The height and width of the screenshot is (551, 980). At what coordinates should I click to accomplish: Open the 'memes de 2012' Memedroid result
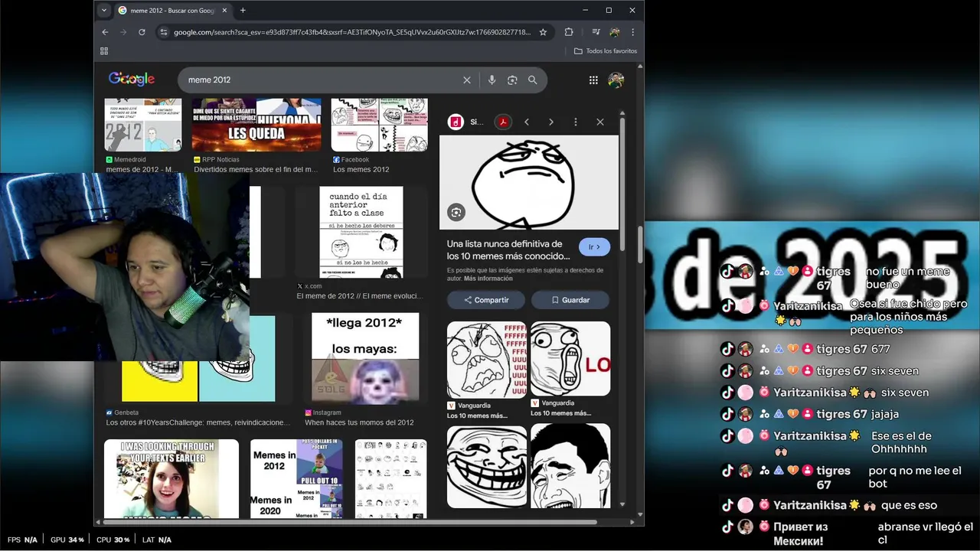142,169
